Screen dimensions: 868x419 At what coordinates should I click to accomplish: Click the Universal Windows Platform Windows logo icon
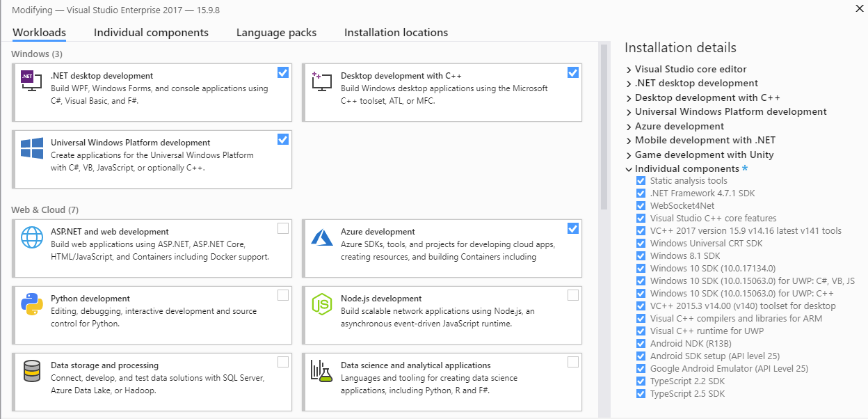pyautogui.click(x=32, y=148)
